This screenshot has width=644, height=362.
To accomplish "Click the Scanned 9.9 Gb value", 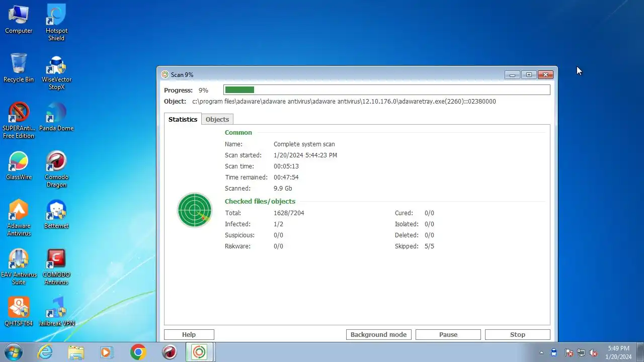I will pos(283,189).
